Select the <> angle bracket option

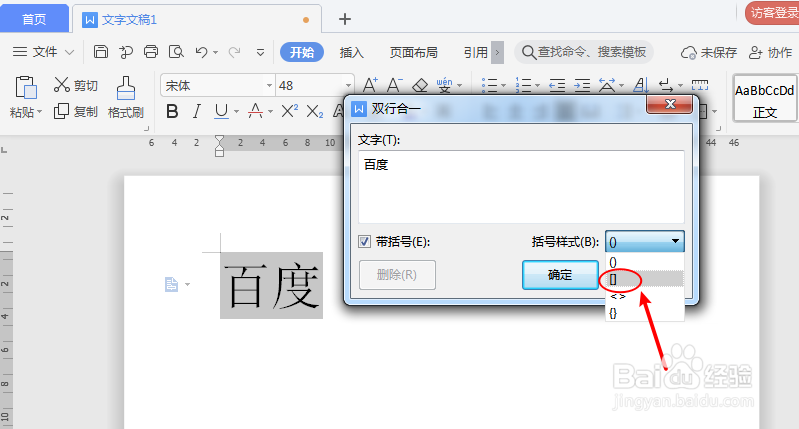645,296
